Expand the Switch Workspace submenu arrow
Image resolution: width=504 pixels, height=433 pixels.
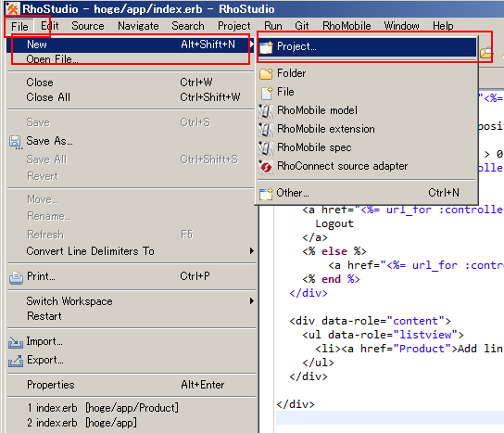pos(252,301)
